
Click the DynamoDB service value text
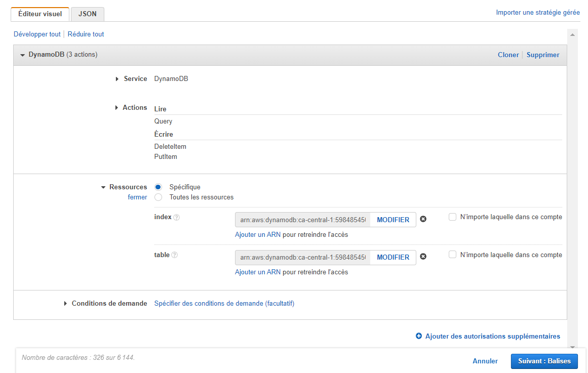click(x=171, y=79)
